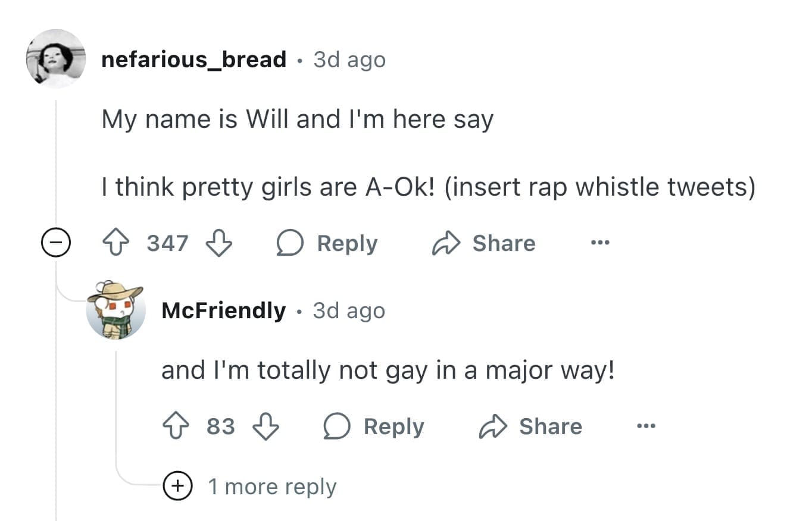Downvote McFriendly's reply
Viewport: 812px width, 521px height.
266,427
